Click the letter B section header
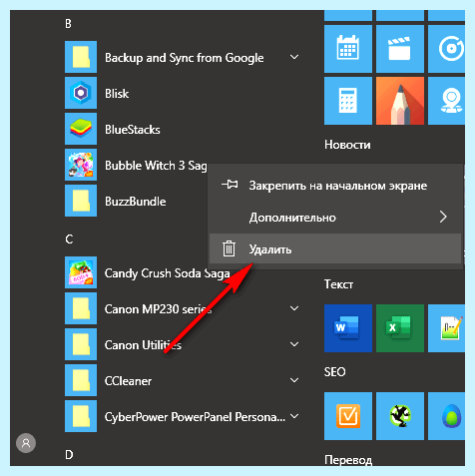This screenshot has height=476, width=475. click(x=68, y=24)
